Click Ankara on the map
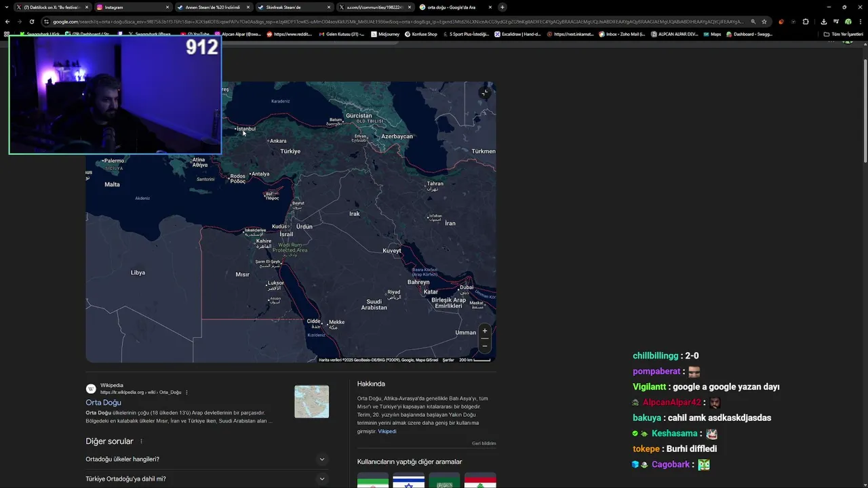868x488 pixels. click(x=277, y=141)
